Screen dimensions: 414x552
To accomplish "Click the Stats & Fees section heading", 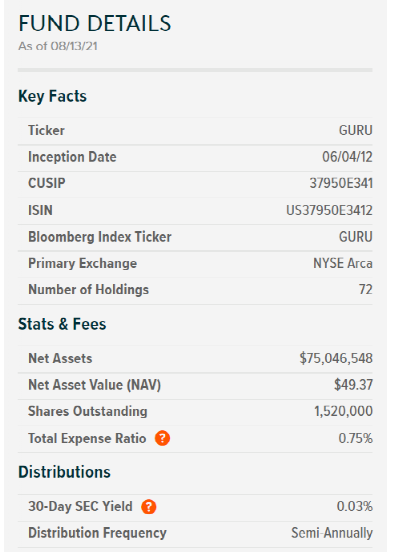I will click(x=62, y=324).
